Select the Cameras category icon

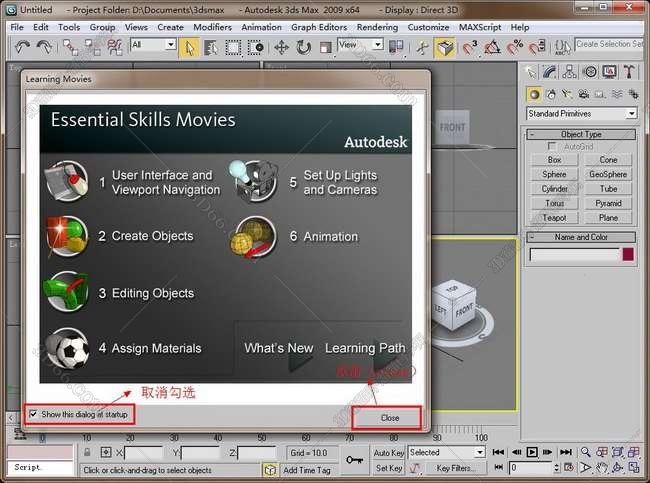pos(584,95)
